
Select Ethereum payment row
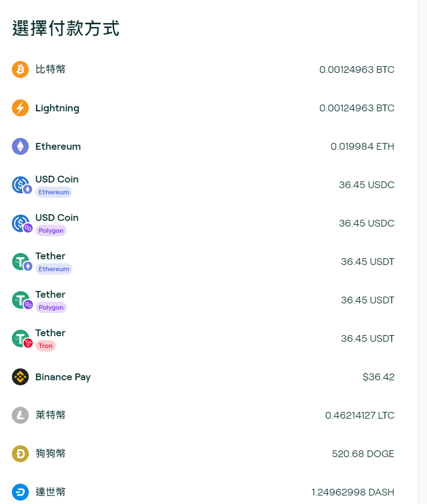pos(58,146)
